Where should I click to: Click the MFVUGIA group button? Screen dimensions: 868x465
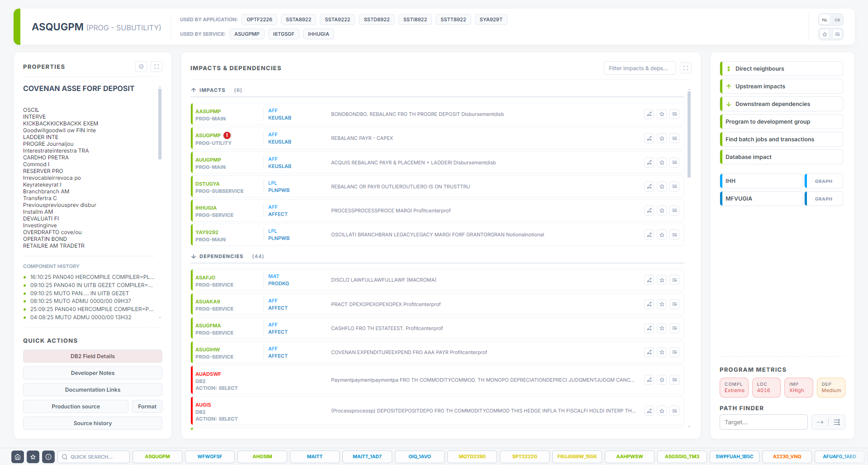(x=761, y=199)
